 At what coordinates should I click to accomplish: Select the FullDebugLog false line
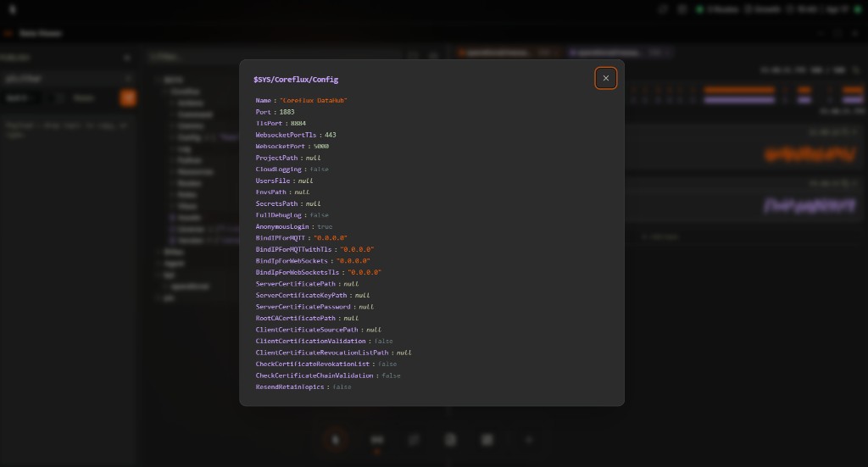[292, 215]
